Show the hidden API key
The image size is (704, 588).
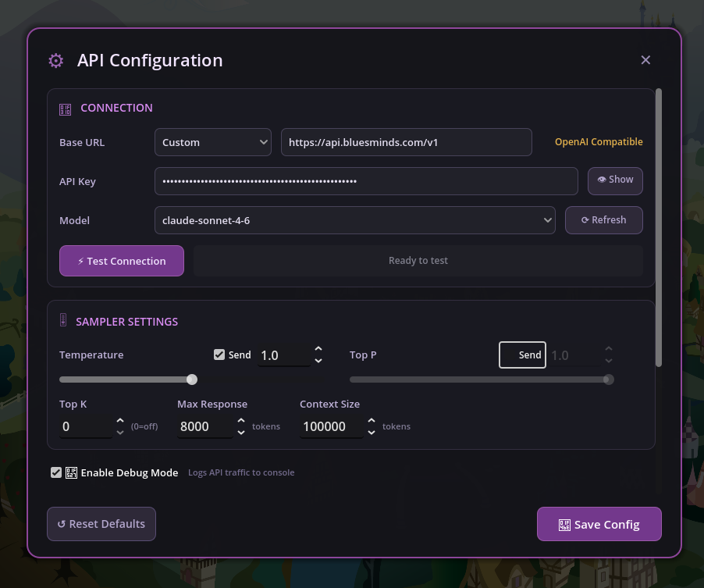click(x=615, y=180)
